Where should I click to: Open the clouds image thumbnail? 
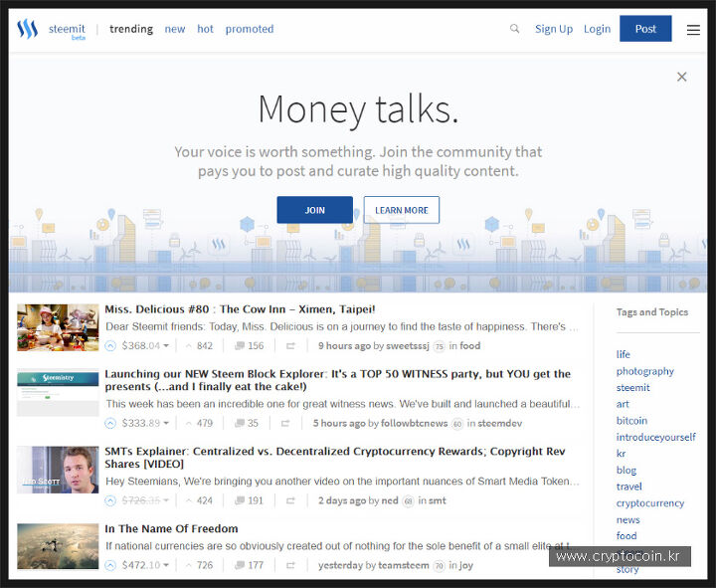coord(58,546)
